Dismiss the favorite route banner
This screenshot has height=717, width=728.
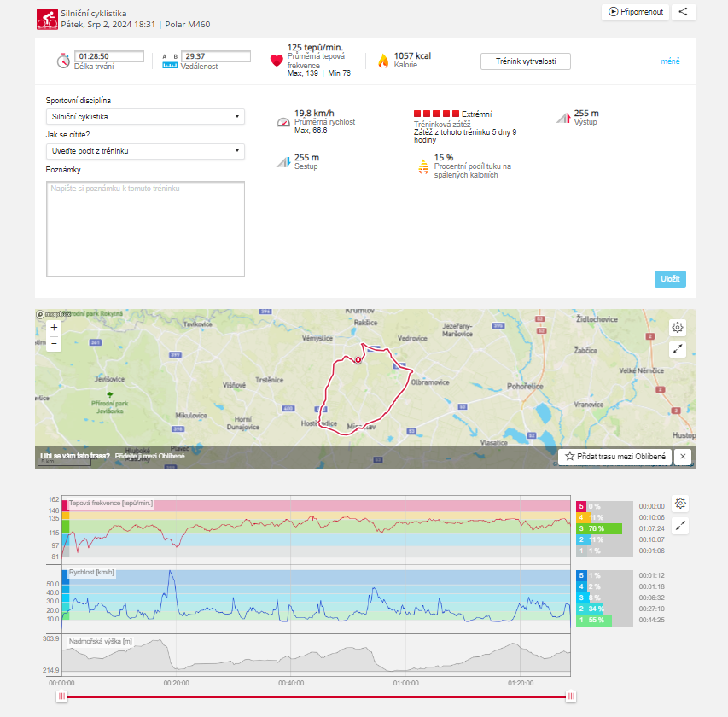tap(683, 457)
